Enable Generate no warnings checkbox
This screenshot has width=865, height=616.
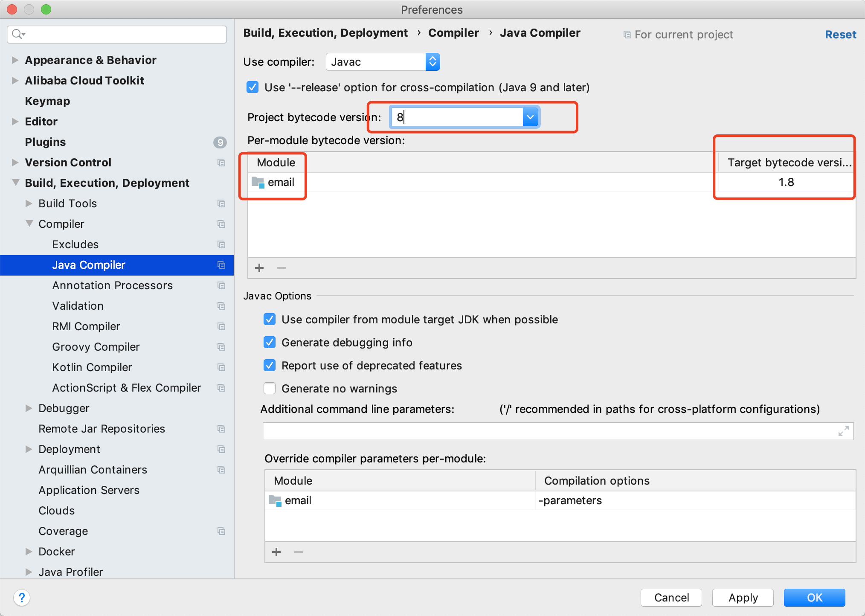tap(270, 389)
